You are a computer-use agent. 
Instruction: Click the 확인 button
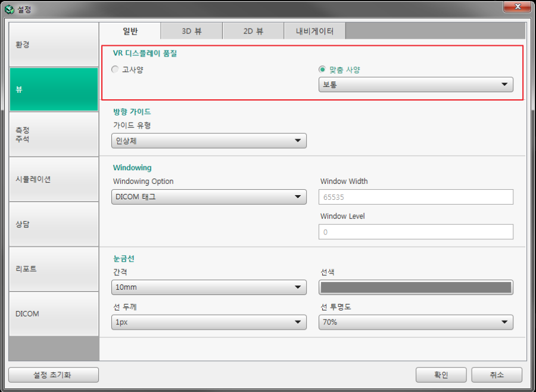click(x=441, y=375)
